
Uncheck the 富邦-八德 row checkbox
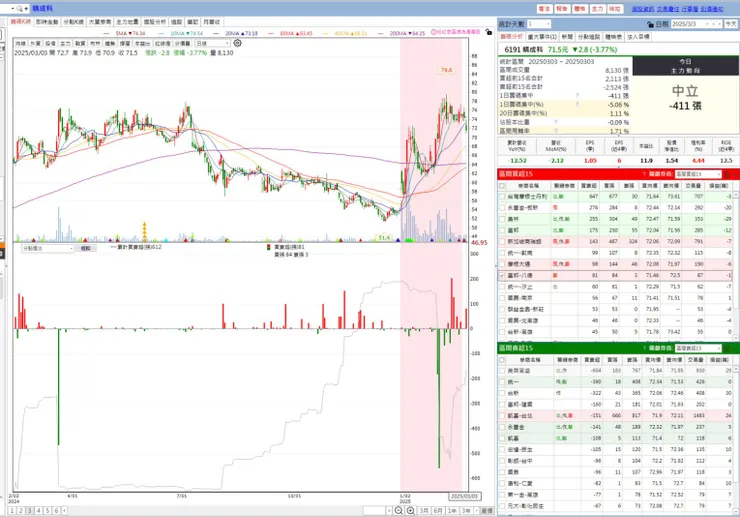[x=502, y=275]
